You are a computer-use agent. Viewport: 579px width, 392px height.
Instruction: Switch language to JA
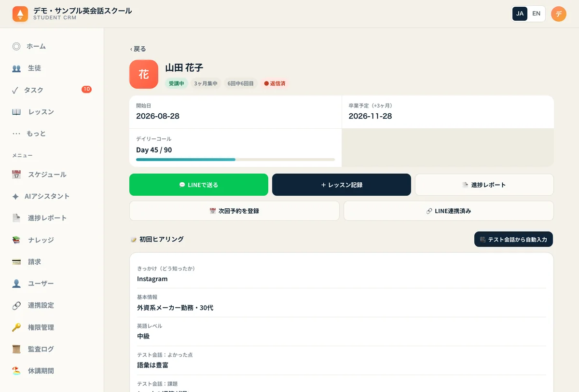[520, 14]
